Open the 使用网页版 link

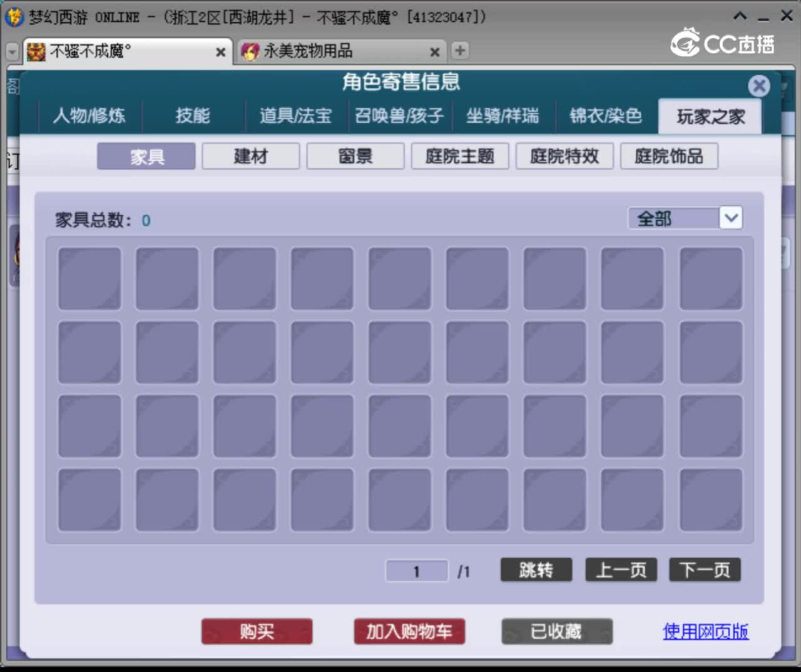coord(706,631)
